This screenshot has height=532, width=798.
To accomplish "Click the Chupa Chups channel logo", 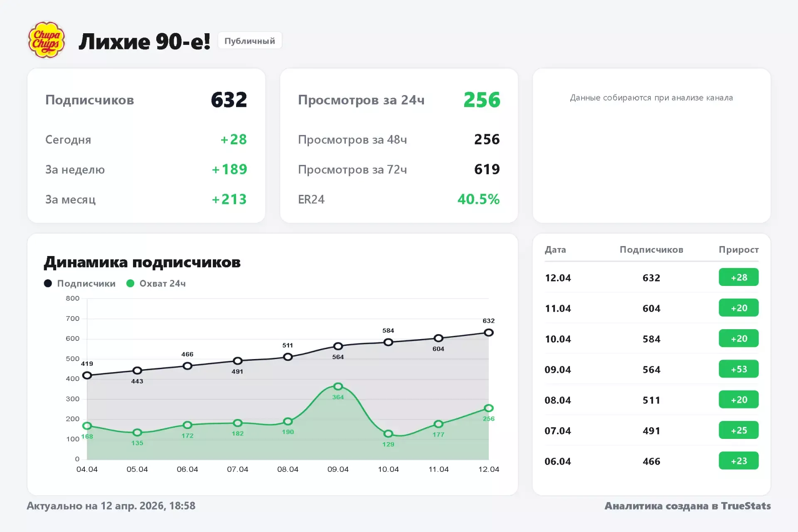I will coord(47,40).
